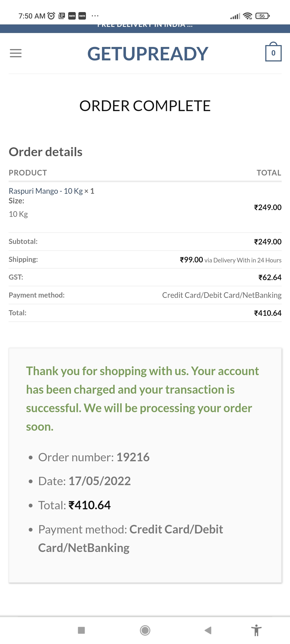Tap the battery level indicator

[x=262, y=16]
